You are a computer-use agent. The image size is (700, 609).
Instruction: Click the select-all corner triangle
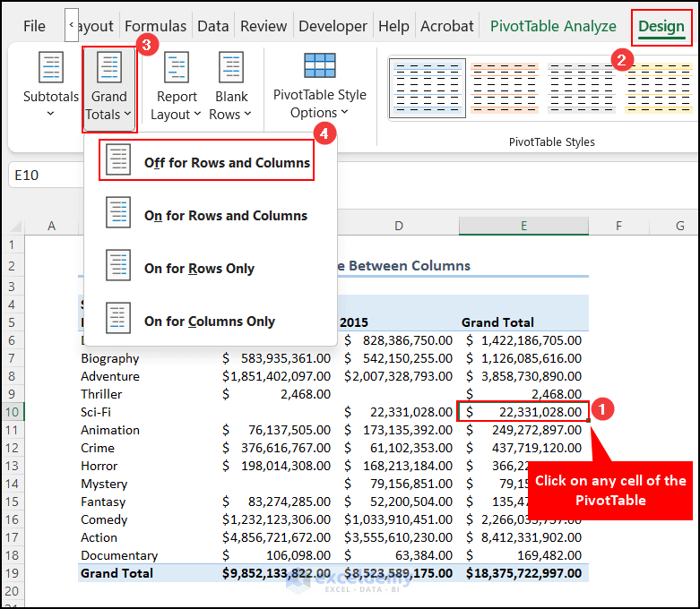click(16, 227)
